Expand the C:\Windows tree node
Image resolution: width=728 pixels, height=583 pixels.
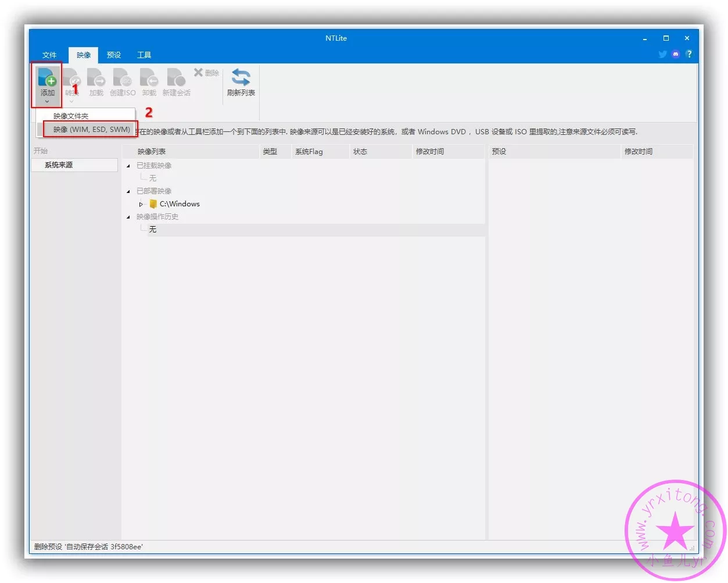[x=141, y=204]
